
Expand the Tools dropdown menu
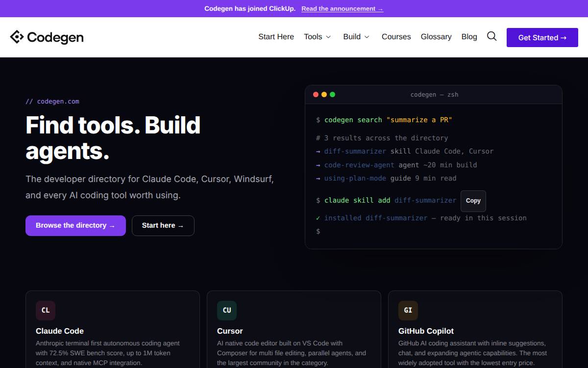tap(318, 37)
